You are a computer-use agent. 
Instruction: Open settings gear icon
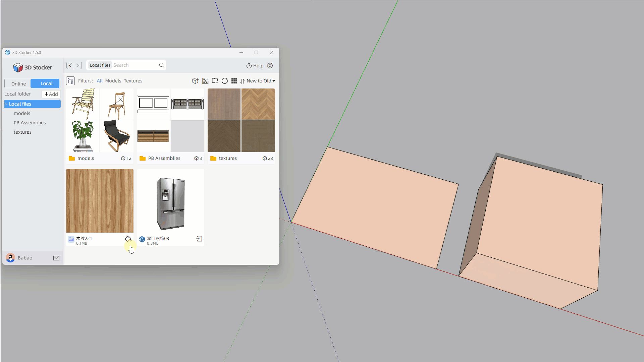click(x=270, y=66)
